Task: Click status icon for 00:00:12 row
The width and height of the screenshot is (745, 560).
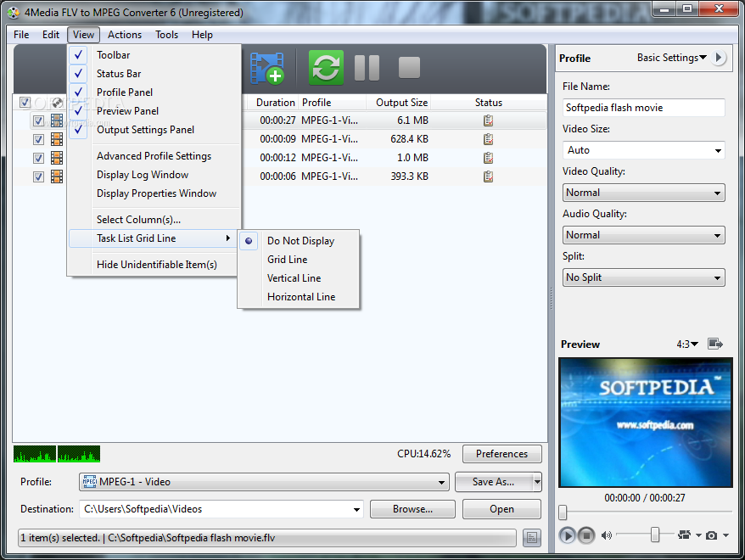Action: (x=488, y=158)
